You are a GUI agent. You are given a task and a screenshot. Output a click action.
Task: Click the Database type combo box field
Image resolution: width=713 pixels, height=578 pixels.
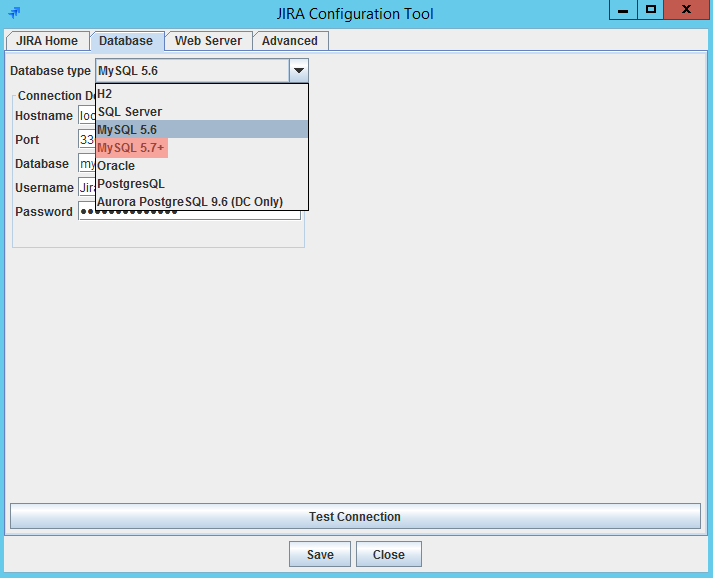192,70
